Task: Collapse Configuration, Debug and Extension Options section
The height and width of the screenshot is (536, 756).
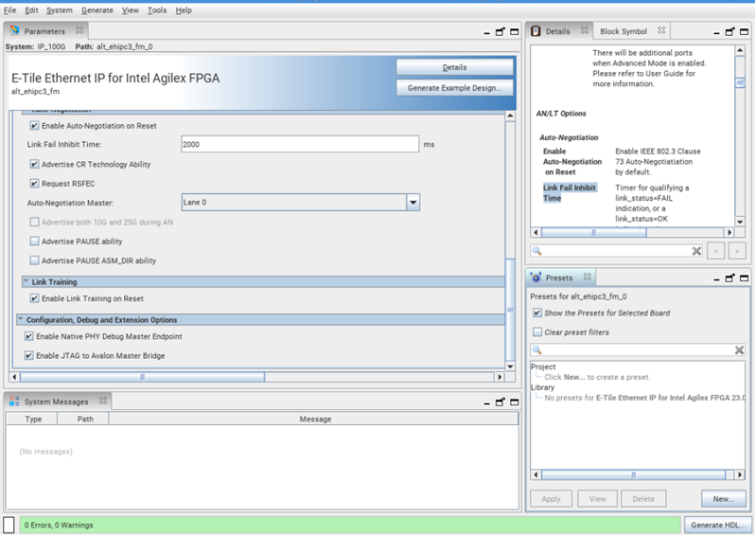Action: 20,319
